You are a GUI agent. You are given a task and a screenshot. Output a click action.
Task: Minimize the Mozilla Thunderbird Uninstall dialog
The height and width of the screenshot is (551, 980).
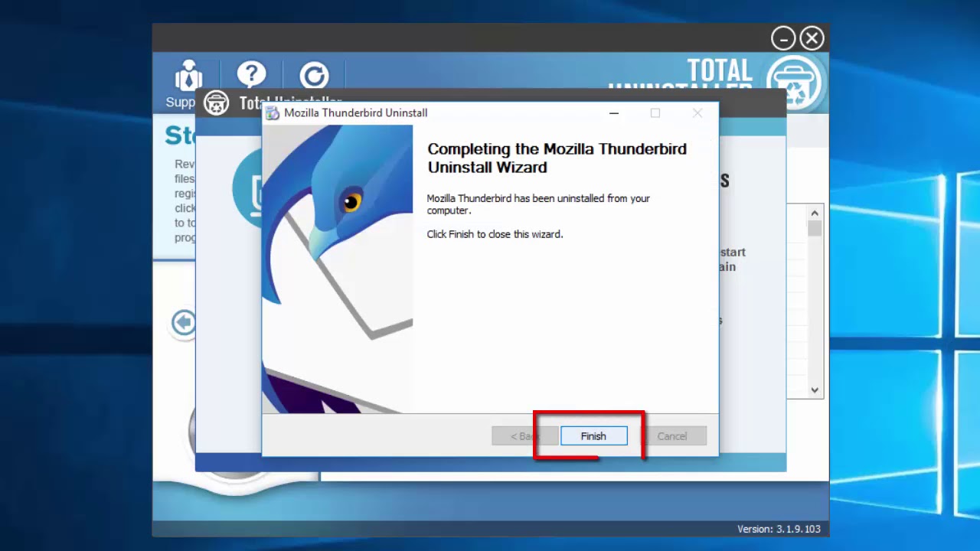point(614,113)
